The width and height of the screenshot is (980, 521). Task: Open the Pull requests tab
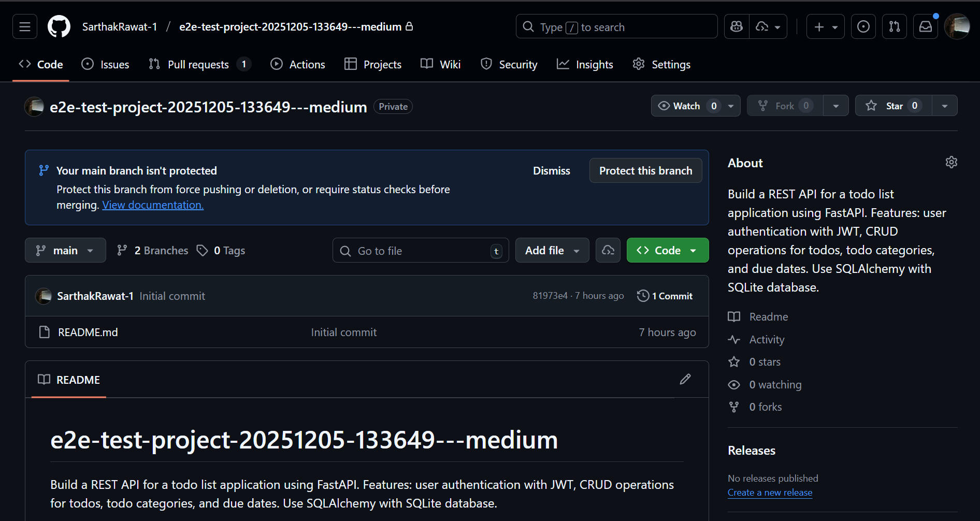click(x=199, y=64)
